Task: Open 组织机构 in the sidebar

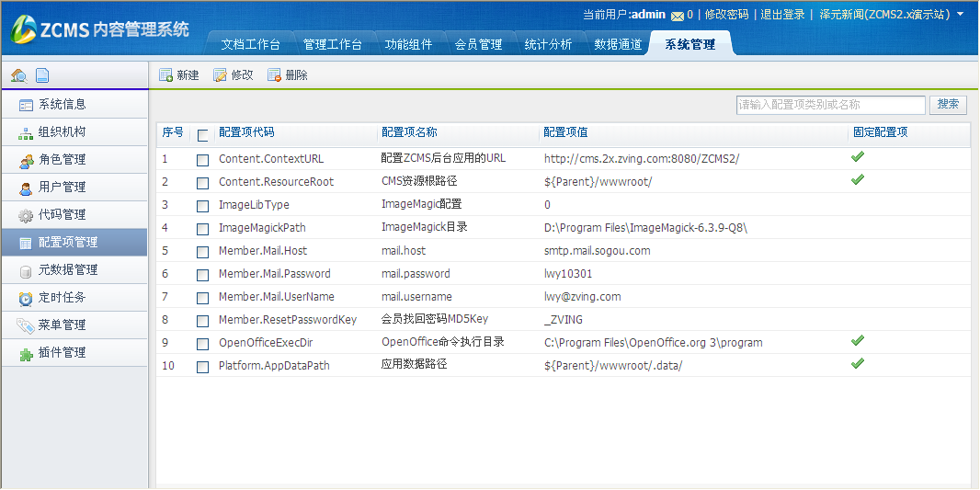Action: tap(62, 132)
